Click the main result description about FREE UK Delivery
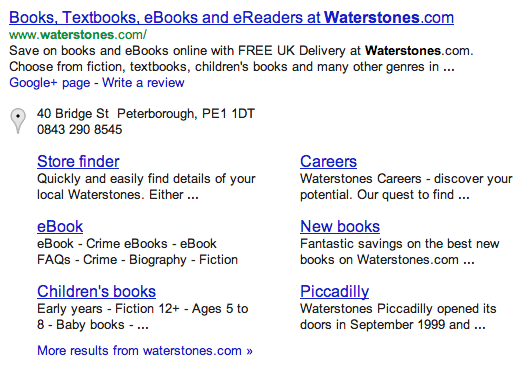This screenshot has height=369, width=517. [x=241, y=59]
